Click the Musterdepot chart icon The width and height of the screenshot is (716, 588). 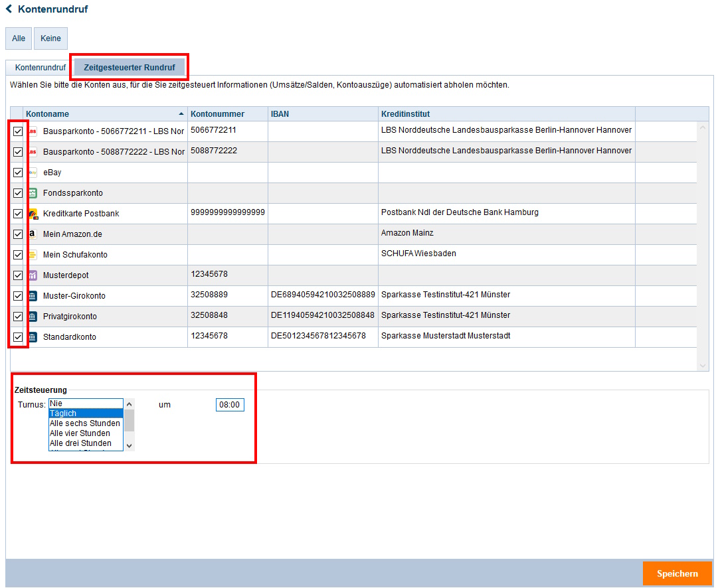click(x=33, y=275)
